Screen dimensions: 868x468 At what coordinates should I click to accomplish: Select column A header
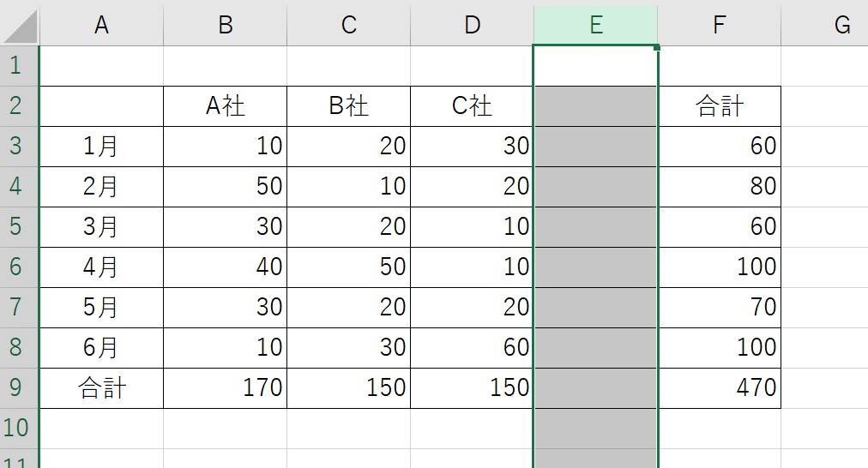tap(101, 26)
